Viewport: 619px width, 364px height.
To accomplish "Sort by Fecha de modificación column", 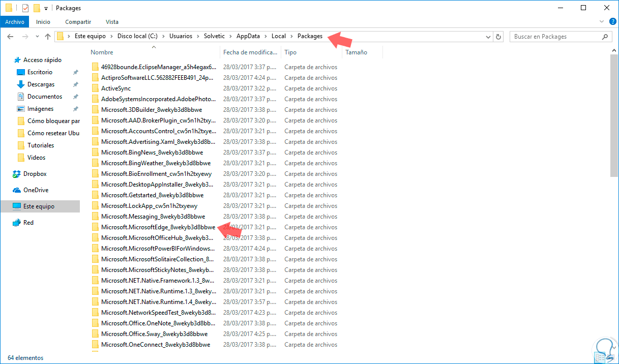I will click(x=251, y=52).
